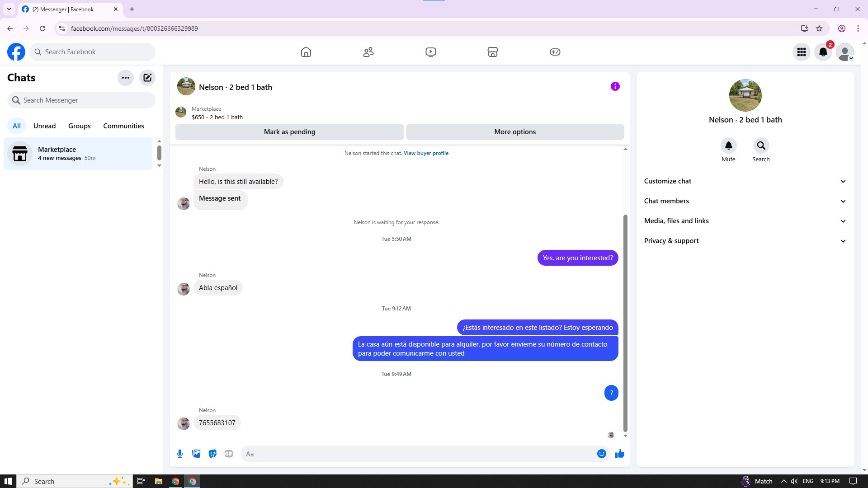868x488 pixels.
Task: Expand the Chat members section
Action: tap(745, 201)
